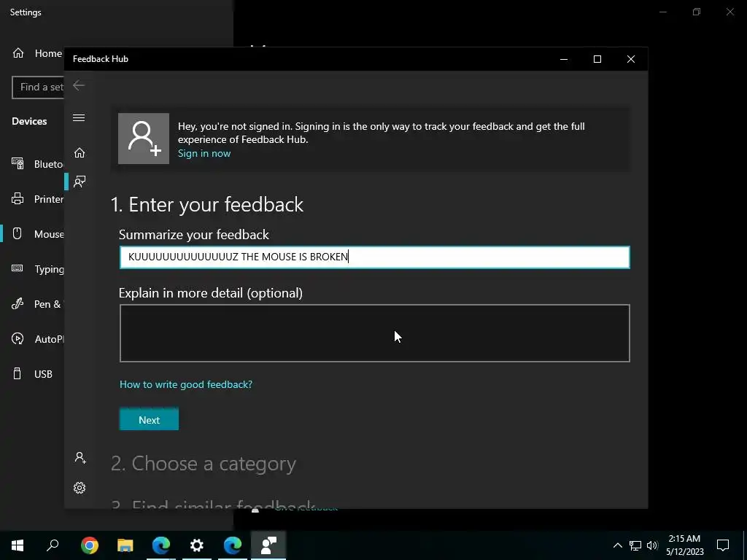747x560 pixels.
Task: Click the add account icon in sidebar
Action: (80, 458)
